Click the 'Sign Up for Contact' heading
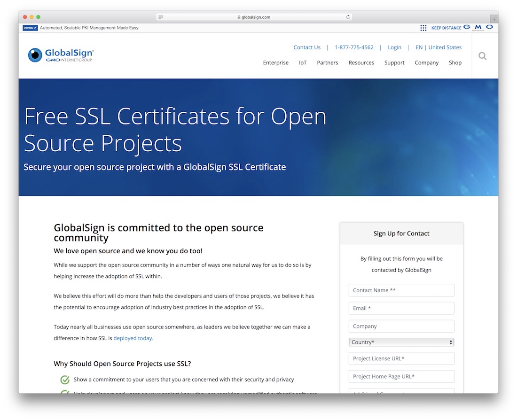The width and height of the screenshot is (517, 420). point(401,233)
